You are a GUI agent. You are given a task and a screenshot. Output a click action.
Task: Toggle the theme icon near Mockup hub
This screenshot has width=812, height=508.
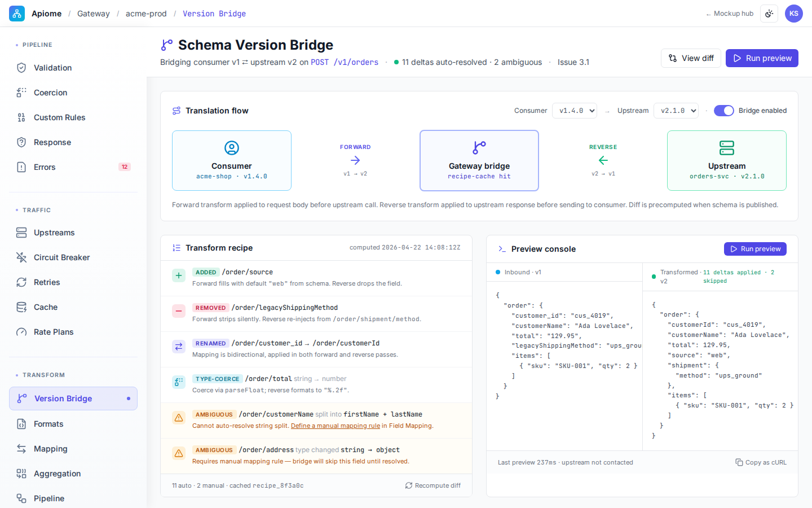pos(769,14)
